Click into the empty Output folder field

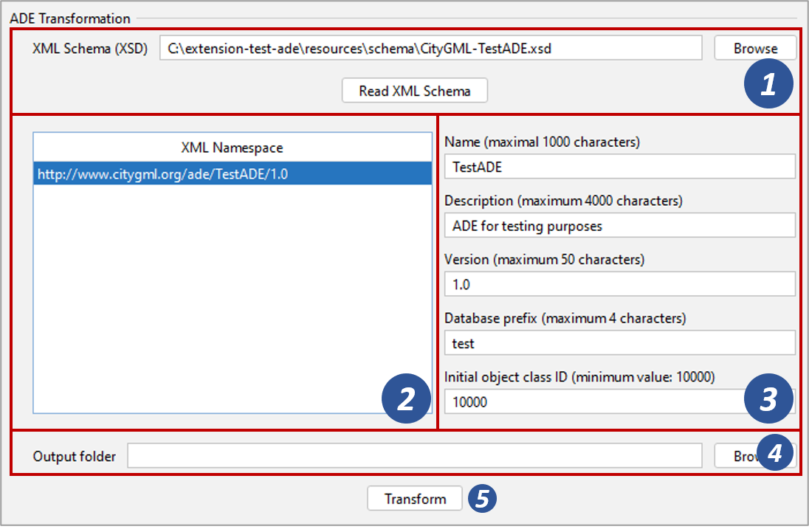click(414, 456)
